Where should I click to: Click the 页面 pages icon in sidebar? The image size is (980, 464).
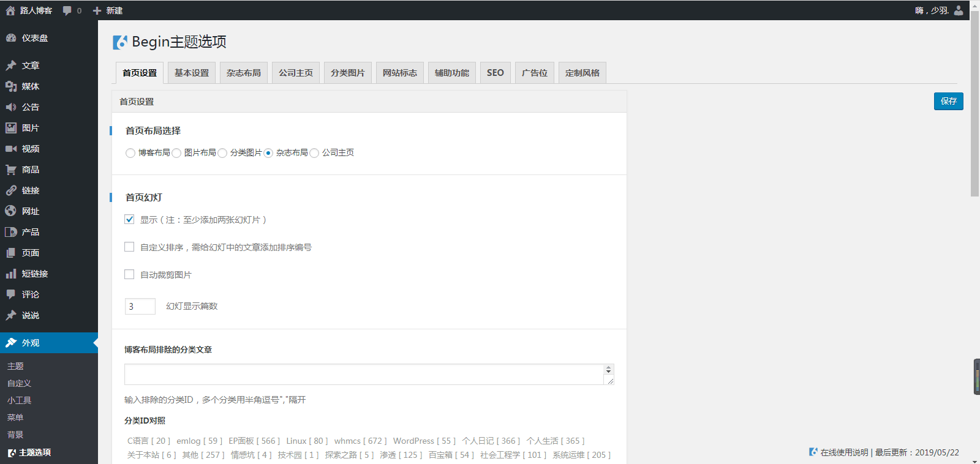(11, 253)
